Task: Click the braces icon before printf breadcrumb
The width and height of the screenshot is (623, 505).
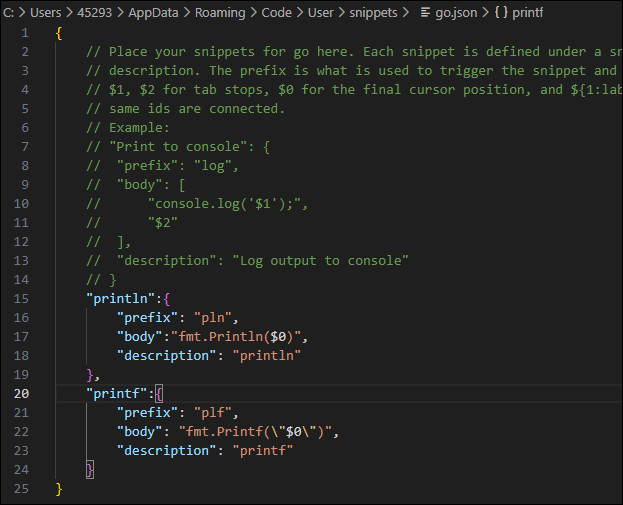Action: click(501, 12)
